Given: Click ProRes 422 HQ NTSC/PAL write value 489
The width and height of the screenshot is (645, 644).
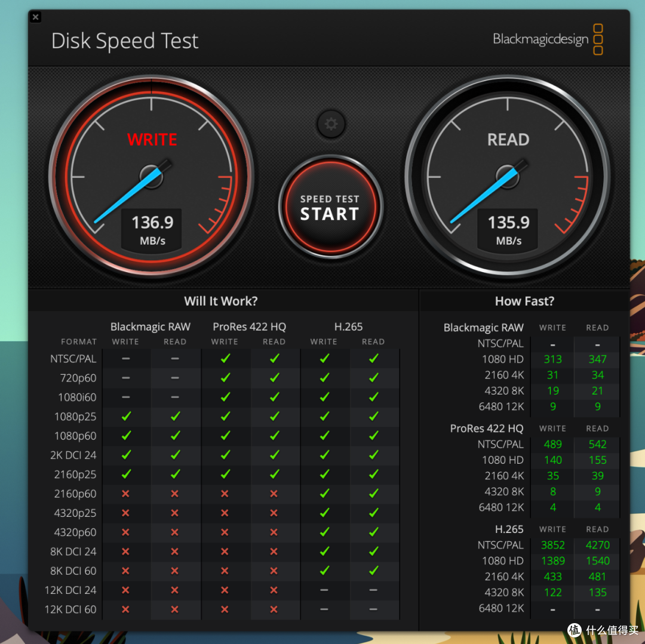Looking at the screenshot, I should (553, 445).
